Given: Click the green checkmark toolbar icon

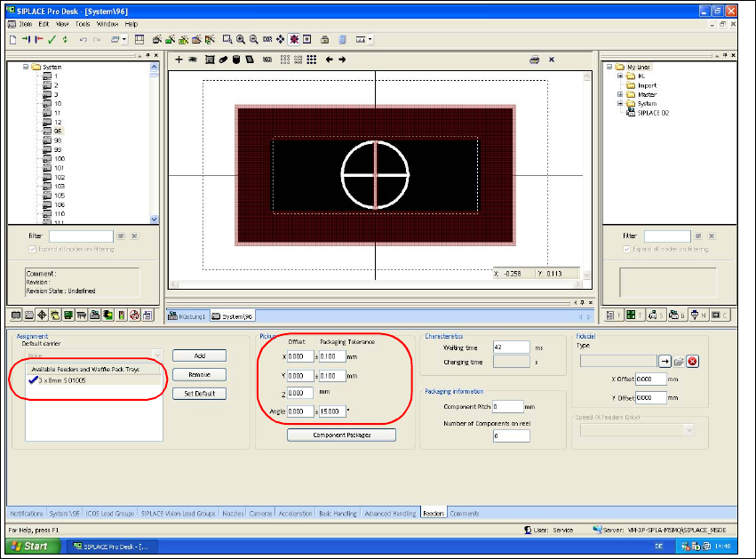Looking at the screenshot, I should tap(52, 40).
